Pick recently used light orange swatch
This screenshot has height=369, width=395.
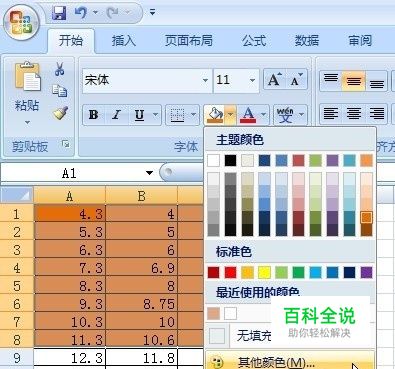(x=213, y=313)
